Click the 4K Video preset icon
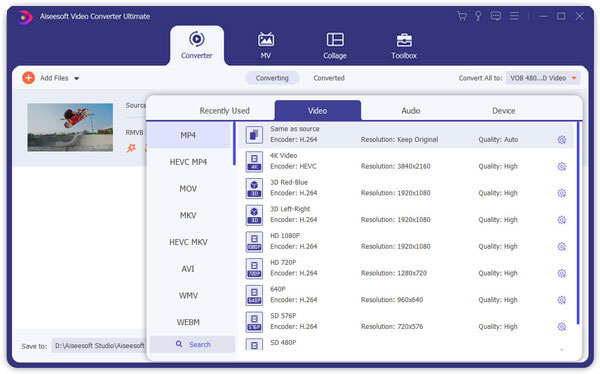600x374 pixels. tap(254, 162)
